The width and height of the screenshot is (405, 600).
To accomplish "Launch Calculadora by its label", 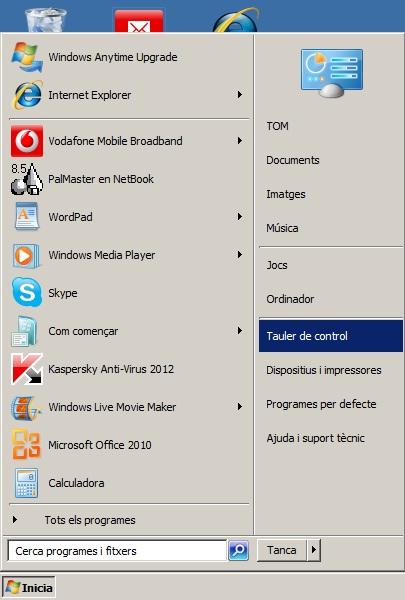I will [76, 483].
